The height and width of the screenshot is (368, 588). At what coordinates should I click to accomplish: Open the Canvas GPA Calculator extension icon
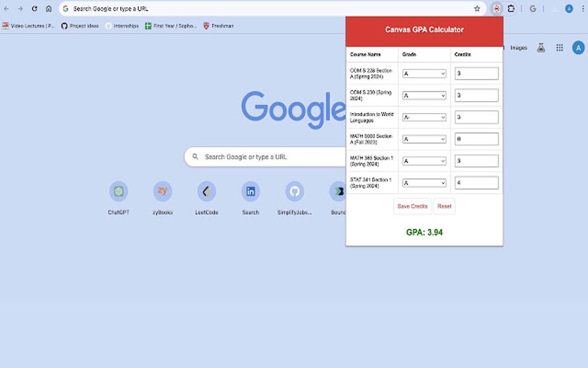pos(496,9)
